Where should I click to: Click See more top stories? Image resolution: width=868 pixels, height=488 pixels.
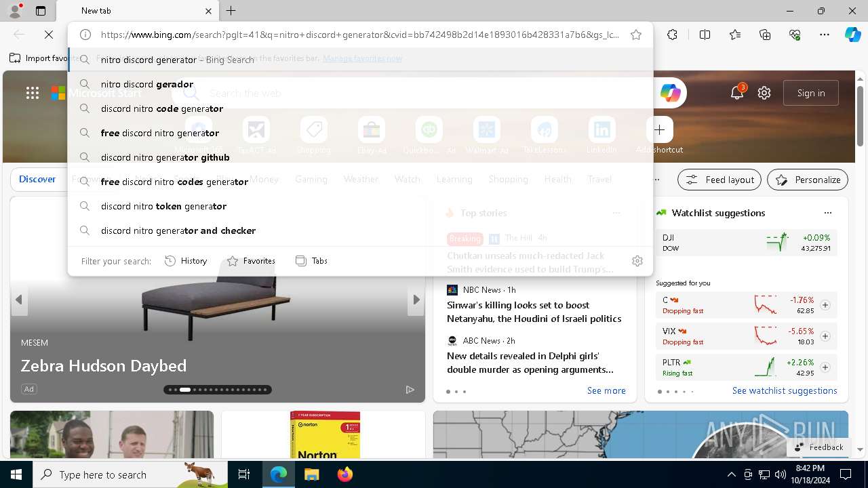606,390
